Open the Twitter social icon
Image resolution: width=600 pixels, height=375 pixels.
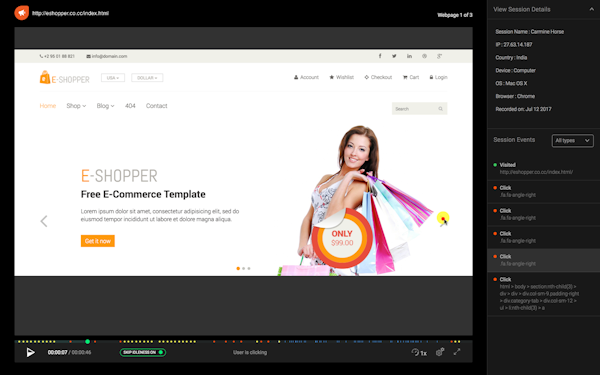click(x=394, y=56)
